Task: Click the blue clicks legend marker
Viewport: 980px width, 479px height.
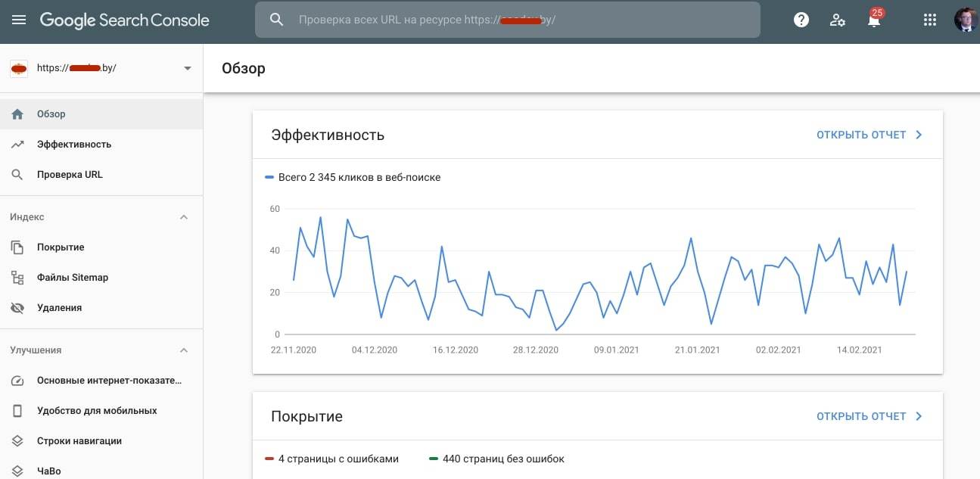Action: point(269,178)
